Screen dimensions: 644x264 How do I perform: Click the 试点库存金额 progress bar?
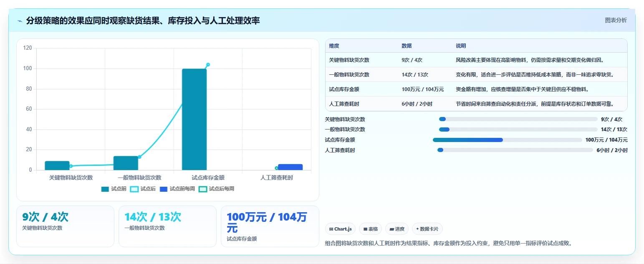click(x=508, y=140)
